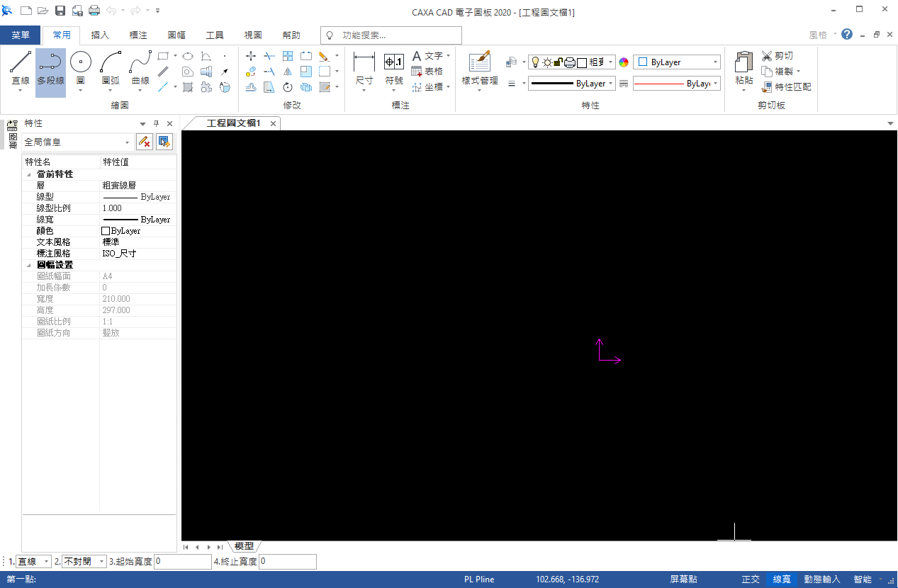Click the ByLayer 顏色 property value
Image resolution: width=898 pixels, height=588 pixels.
(138, 231)
